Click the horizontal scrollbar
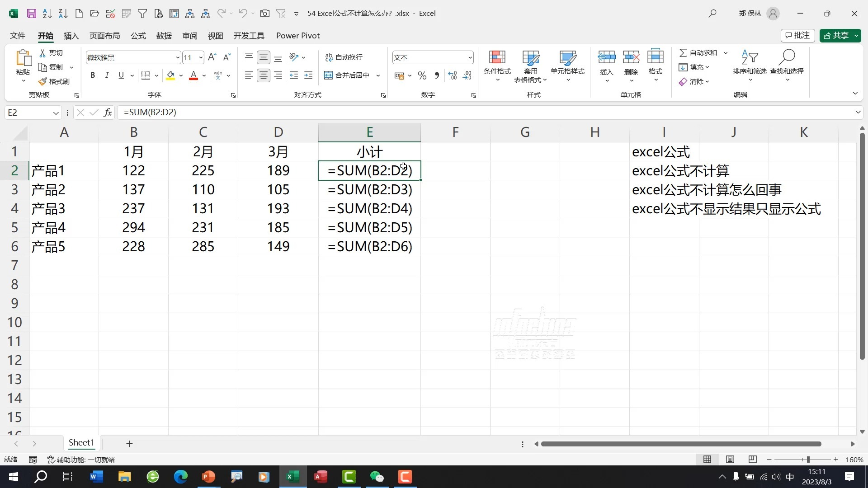Screen dimensions: 868x488 [681, 444]
